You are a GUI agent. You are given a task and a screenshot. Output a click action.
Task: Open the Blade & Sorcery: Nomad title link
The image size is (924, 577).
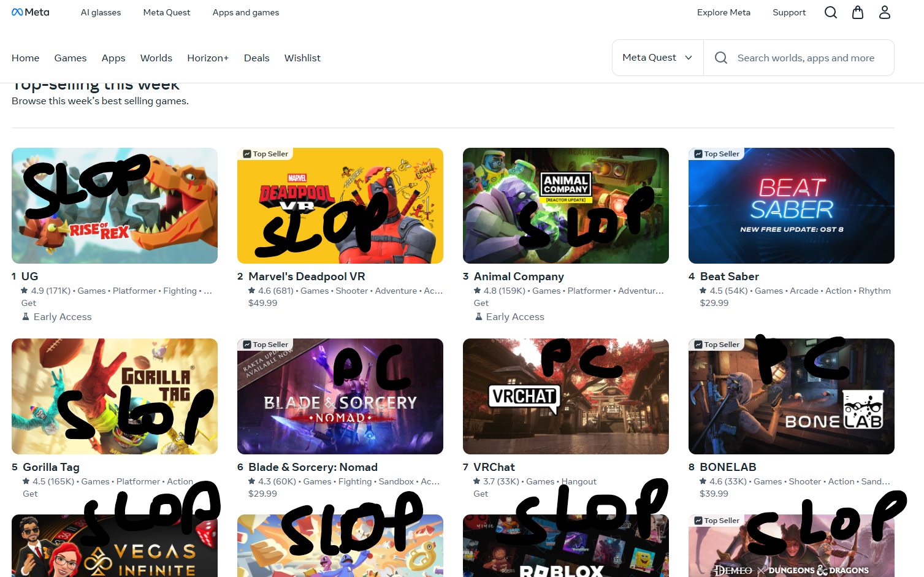click(x=313, y=467)
